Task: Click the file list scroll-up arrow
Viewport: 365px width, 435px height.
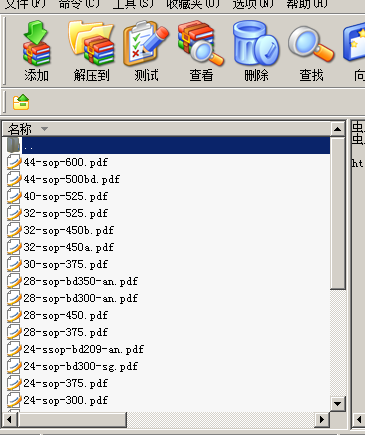Action: point(337,129)
